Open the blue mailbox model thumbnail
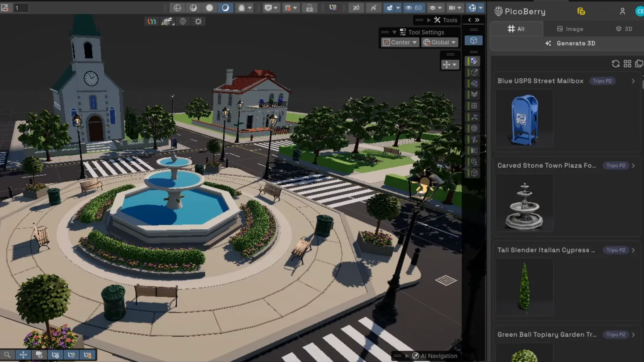This screenshot has height=362, width=644. pos(524,119)
